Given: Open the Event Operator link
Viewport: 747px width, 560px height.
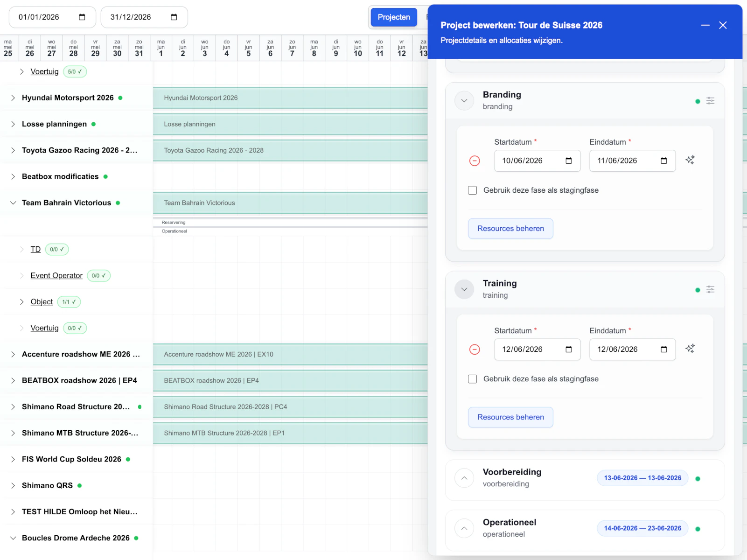Looking at the screenshot, I should point(56,276).
